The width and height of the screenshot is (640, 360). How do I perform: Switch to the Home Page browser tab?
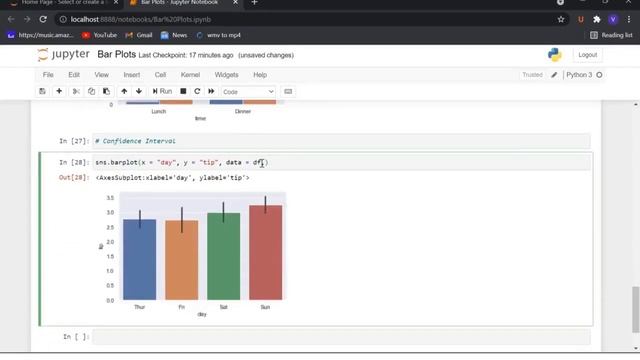pos(64,3)
